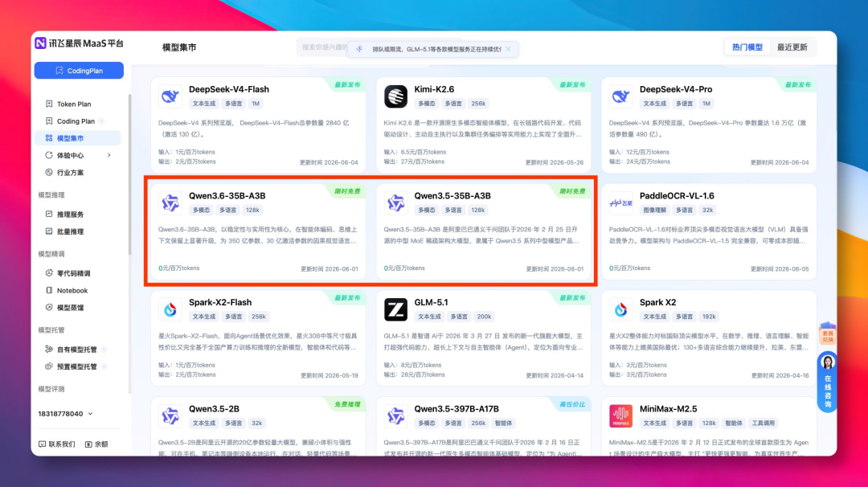This screenshot has width=868, height=487.
Task: Click the 行业方案 sidebar icon
Action: (49, 173)
